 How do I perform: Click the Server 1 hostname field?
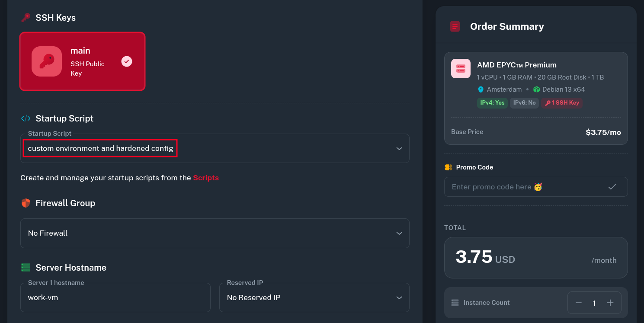[x=115, y=297]
